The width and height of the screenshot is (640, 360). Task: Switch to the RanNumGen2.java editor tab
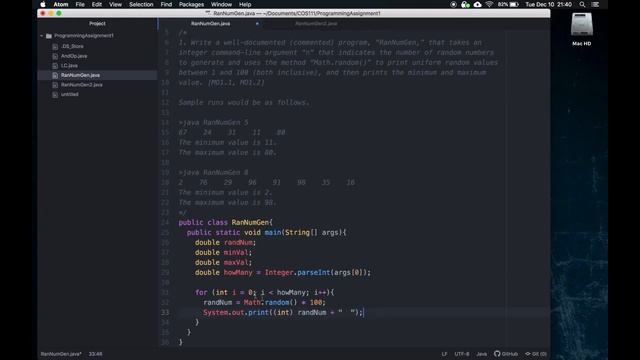316,24
